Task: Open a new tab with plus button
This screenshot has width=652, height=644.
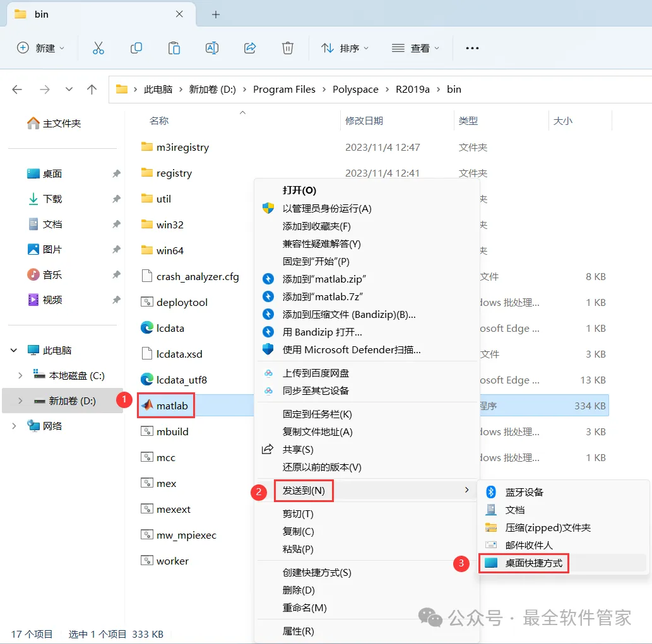Action: [216, 15]
